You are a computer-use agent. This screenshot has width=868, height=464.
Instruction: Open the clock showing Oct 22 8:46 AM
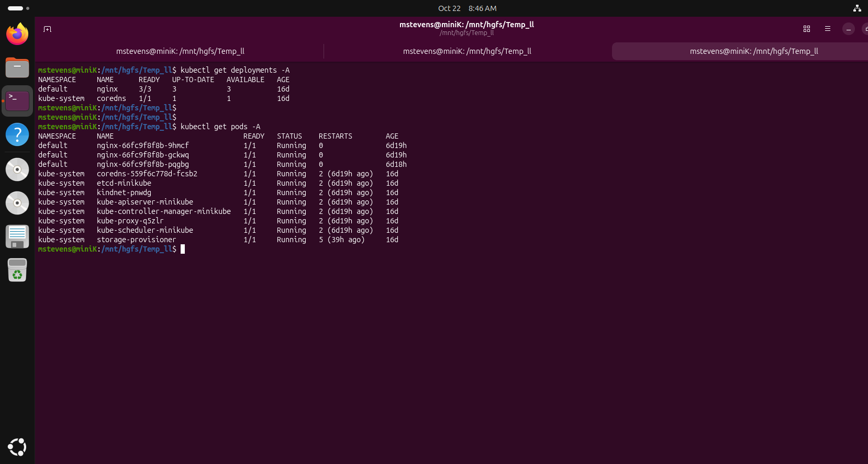tap(467, 8)
